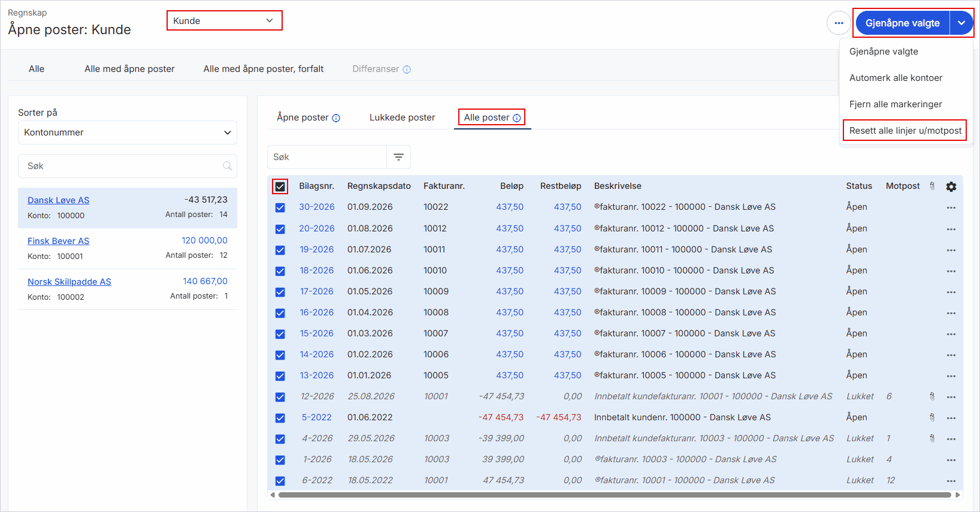Click attachment icon on row 12-2026
The image size is (980, 512).
coord(932,396)
